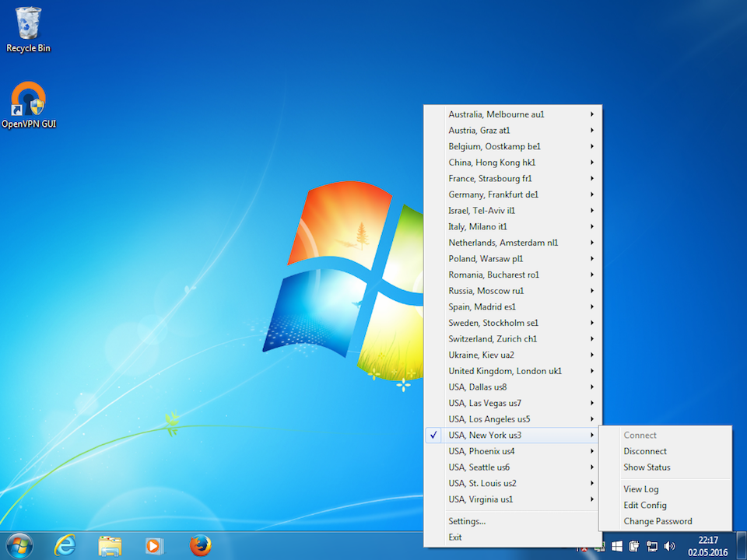The height and width of the screenshot is (560, 747).
Task: Expand the Israel, Tel-Aviv il1 arrow
Action: 592,211
